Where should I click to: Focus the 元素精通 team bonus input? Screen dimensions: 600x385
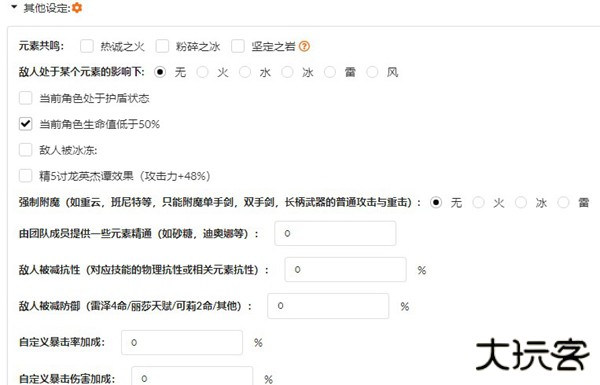(x=335, y=233)
